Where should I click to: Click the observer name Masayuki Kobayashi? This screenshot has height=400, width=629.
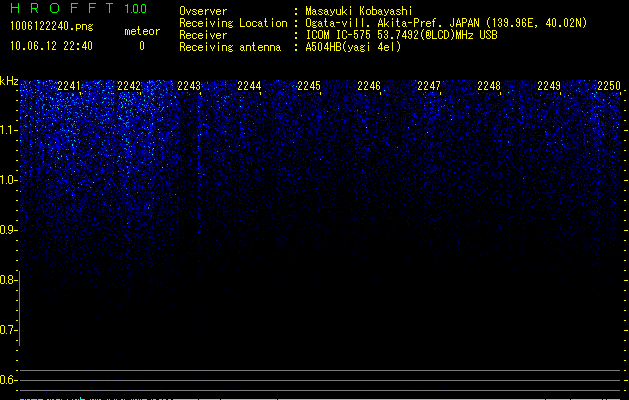click(x=359, y=11)
